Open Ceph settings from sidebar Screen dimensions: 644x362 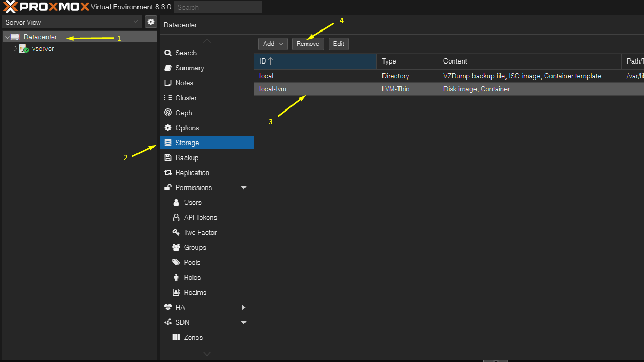(169, 113)
